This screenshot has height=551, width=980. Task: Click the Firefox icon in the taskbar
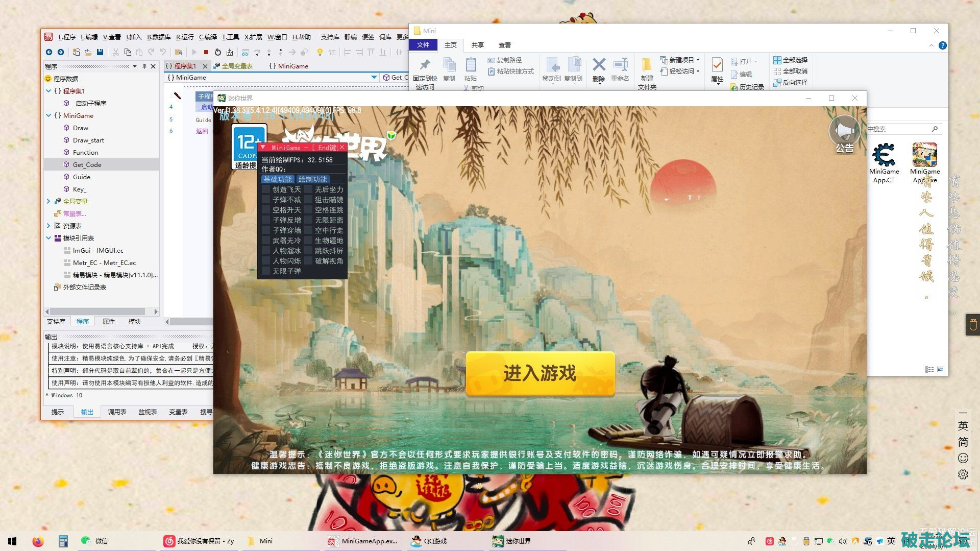click(38, 541)
